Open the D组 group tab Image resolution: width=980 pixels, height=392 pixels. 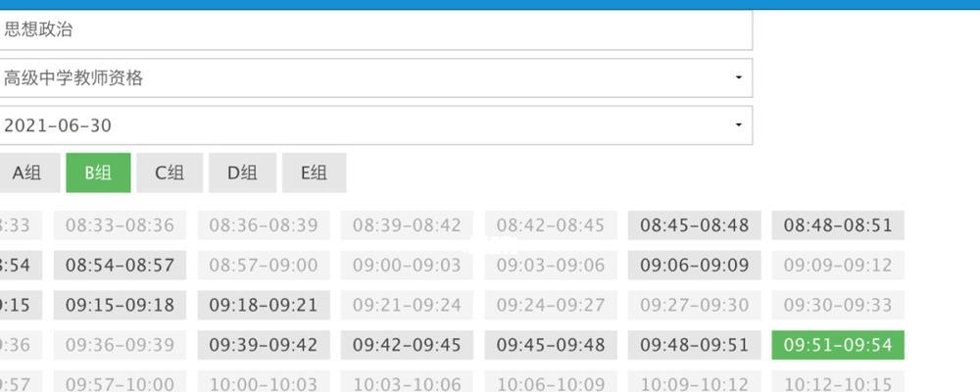pyautogui.click(x=242, y=172)
